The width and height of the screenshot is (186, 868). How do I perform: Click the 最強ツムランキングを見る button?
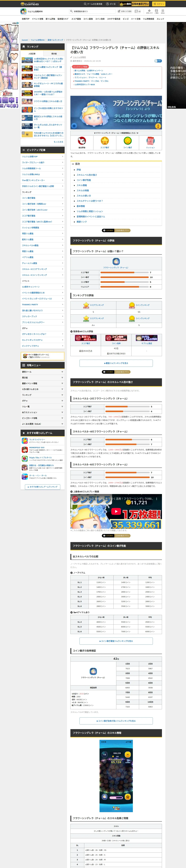click(116, 363)
